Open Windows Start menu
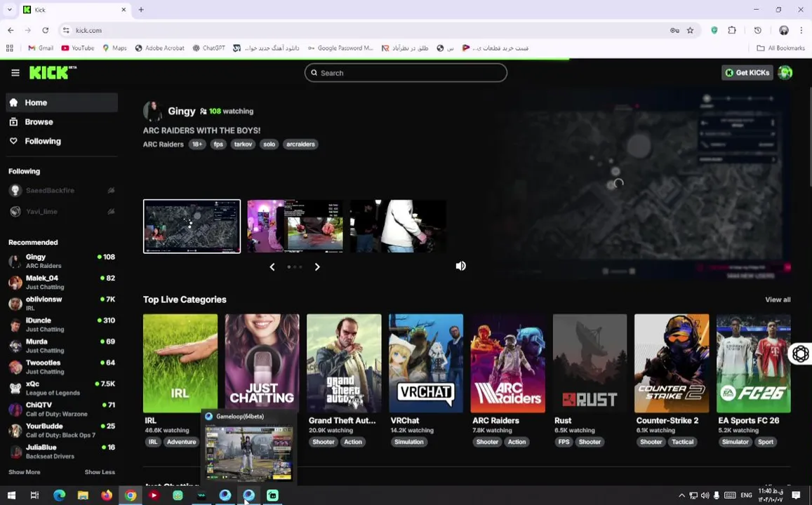Image resolution: width=812 pixels, height=505 pixels. [x=11, y=495]
